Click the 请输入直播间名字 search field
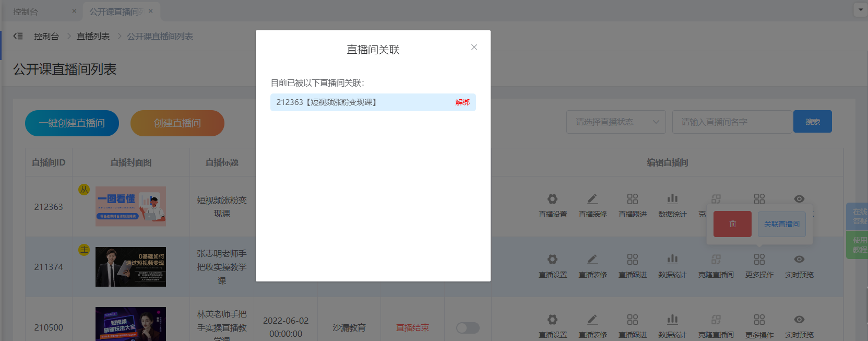The width and height of the screenshot is (868, 341). tap(732, 122)
